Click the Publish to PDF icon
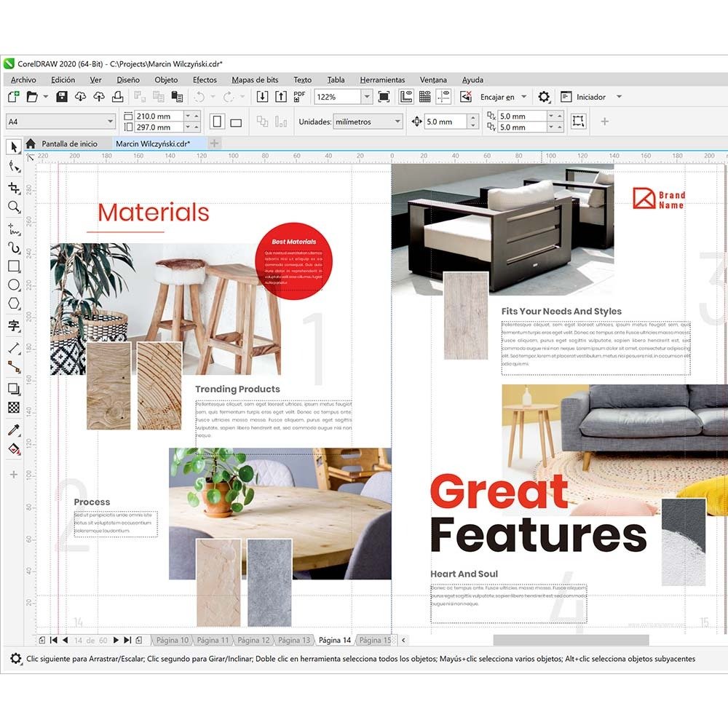 pyautogui.click(x=299, y=97)
